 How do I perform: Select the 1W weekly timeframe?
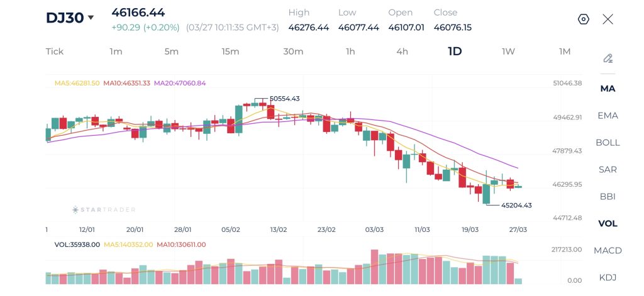pyautogui.click(x=508, y=52)
